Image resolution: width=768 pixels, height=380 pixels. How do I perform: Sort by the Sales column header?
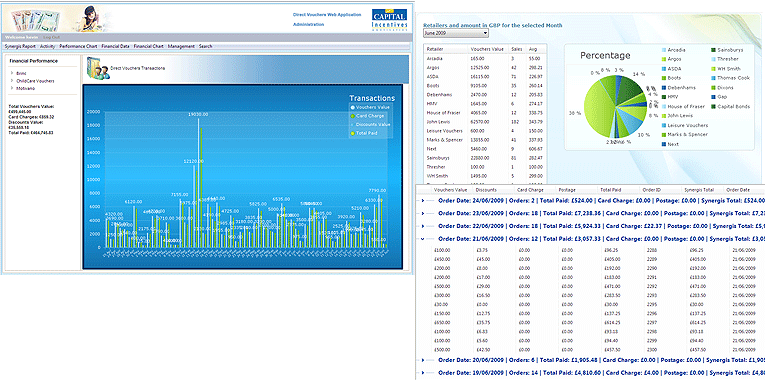tap(517, 49)
